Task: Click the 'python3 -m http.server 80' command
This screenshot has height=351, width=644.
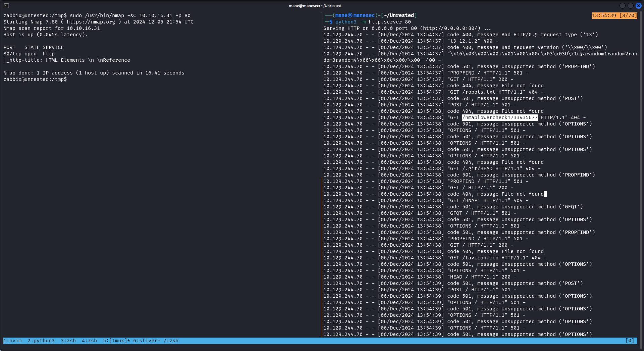Action: tap(373, 22)
